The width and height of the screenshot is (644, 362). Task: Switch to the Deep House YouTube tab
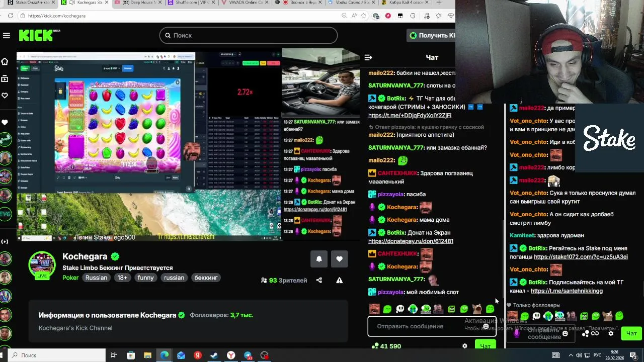point(137,3)
